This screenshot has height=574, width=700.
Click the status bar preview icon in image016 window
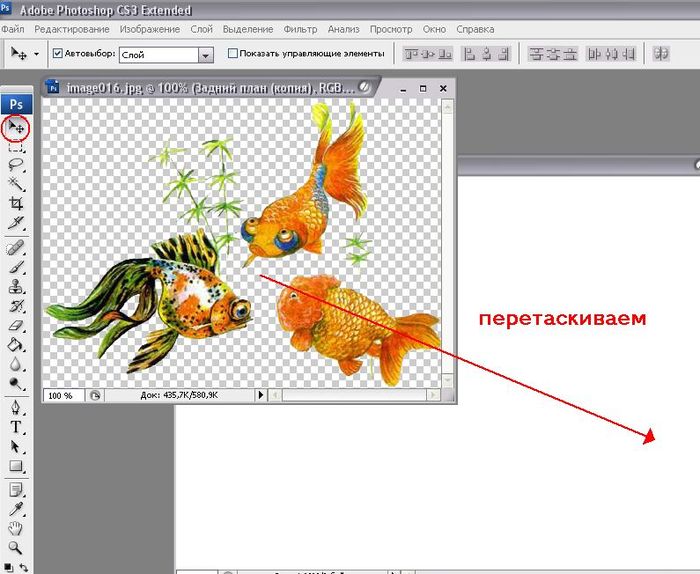coord(95,395)
